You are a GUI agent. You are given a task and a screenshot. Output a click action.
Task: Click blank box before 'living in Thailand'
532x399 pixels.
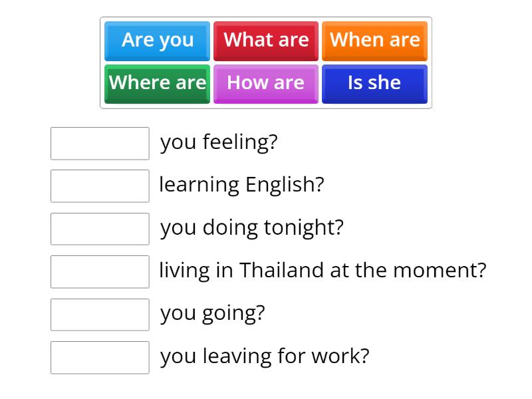pyautogui.click(x=100, y=272)
